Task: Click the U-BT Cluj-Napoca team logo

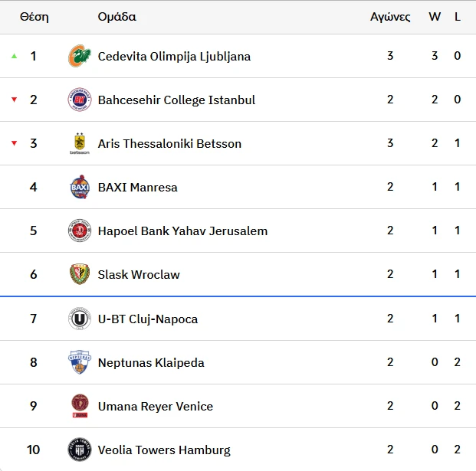Action: click(79, 319)
